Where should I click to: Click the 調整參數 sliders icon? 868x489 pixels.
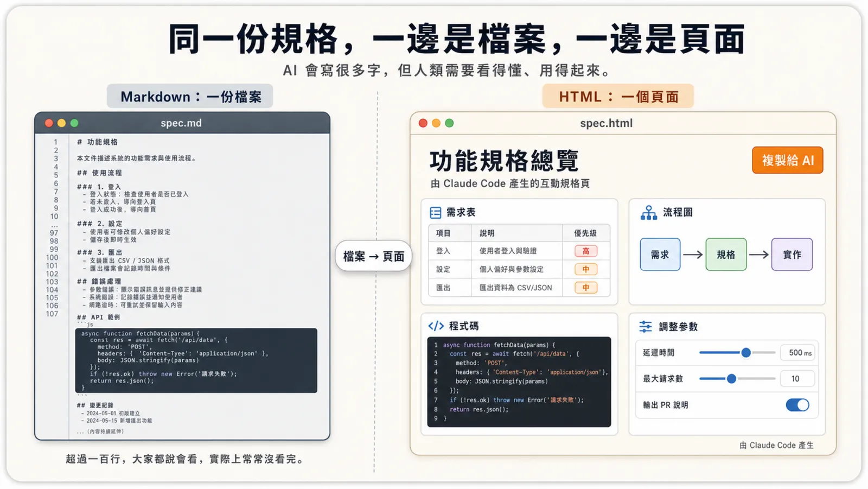pyautogui.click(x=646, y=326)
